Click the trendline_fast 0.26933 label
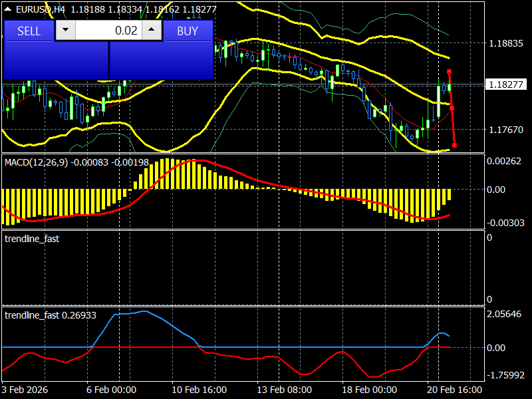The height and width of the screenshot is (399, 532). [x=51, y=315]
